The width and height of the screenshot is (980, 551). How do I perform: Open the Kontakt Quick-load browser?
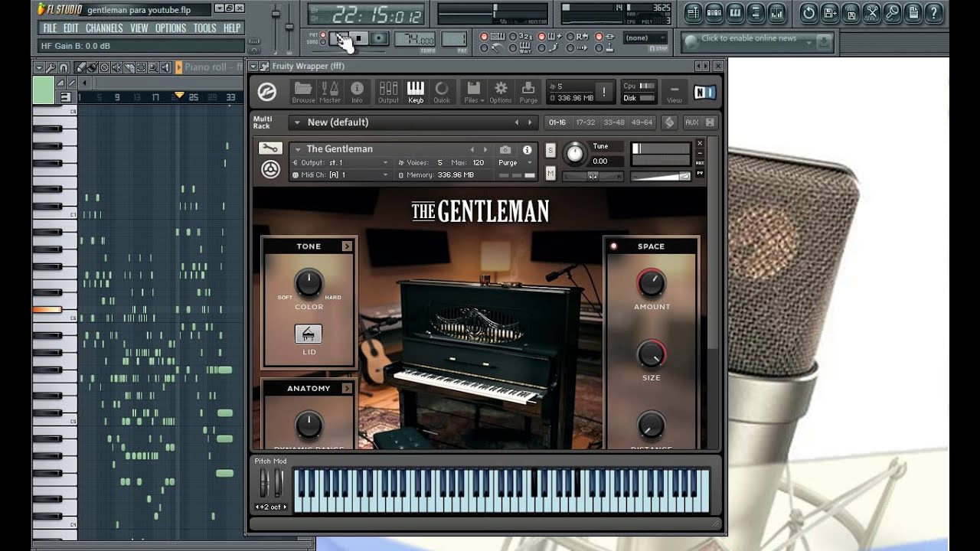pyautogui.click(x=442, y=92)
